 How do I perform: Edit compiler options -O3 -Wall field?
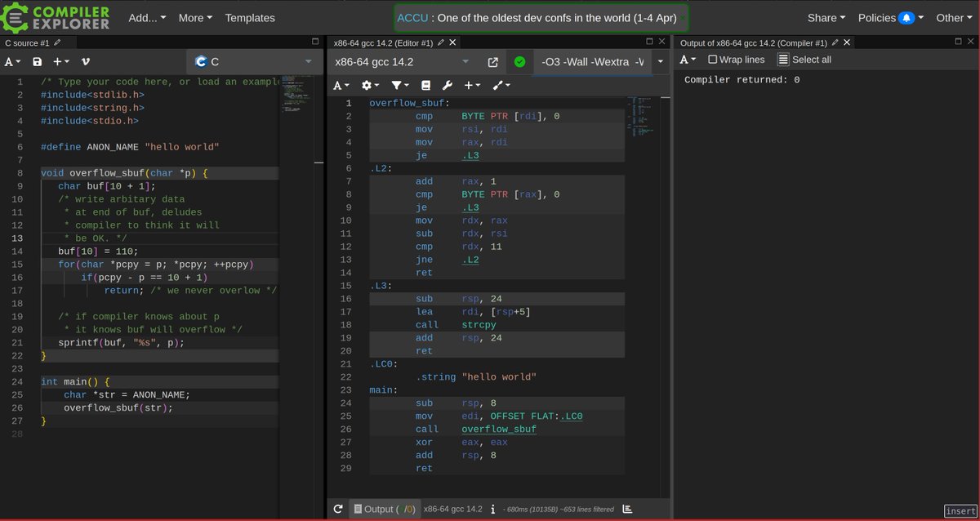coord(592,62)
